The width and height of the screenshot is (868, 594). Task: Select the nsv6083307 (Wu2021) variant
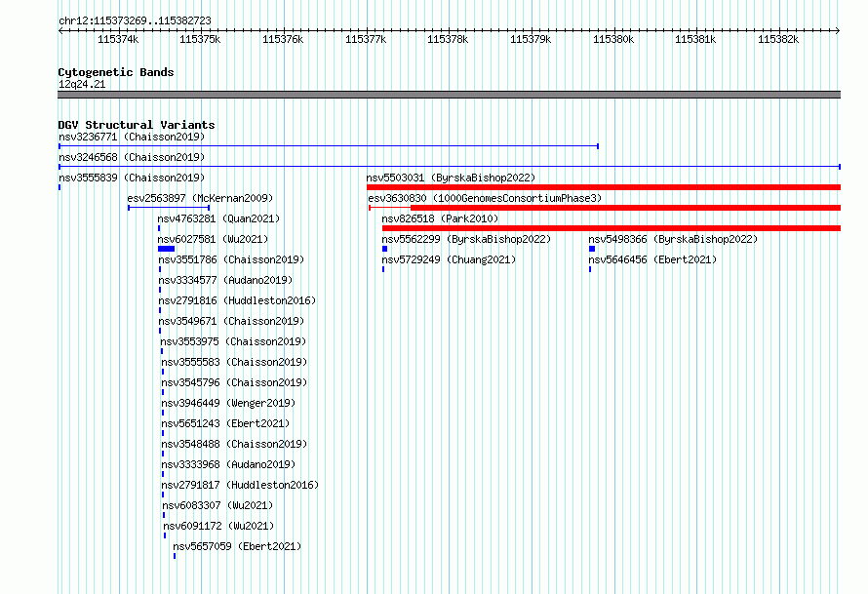tap(217, 505)
